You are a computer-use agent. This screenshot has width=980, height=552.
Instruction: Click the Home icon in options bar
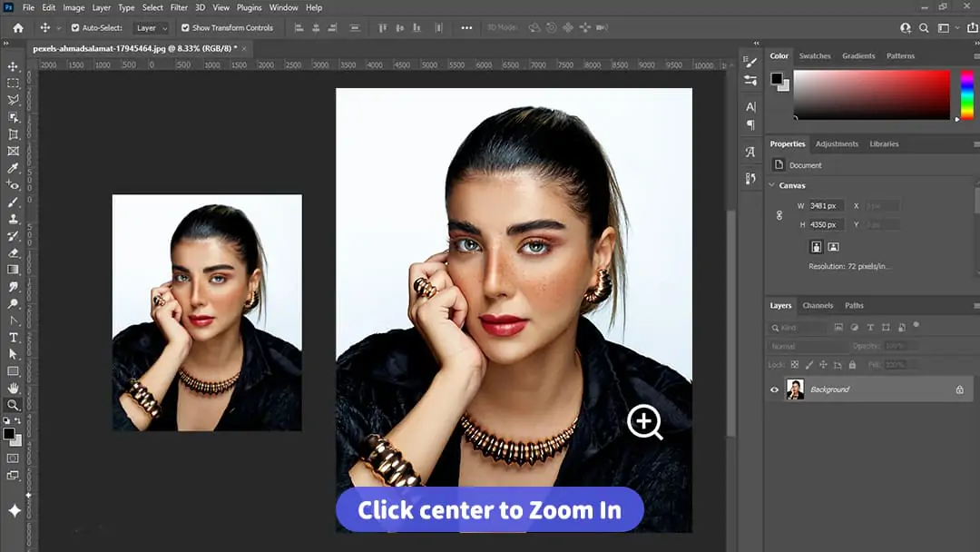click(18, 27)
